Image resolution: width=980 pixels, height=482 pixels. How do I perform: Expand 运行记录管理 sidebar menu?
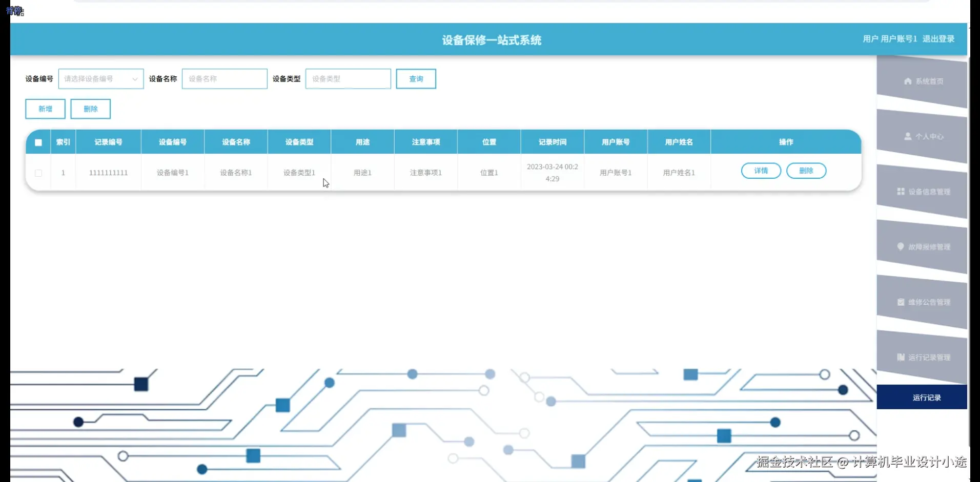(x=922, y=357)
